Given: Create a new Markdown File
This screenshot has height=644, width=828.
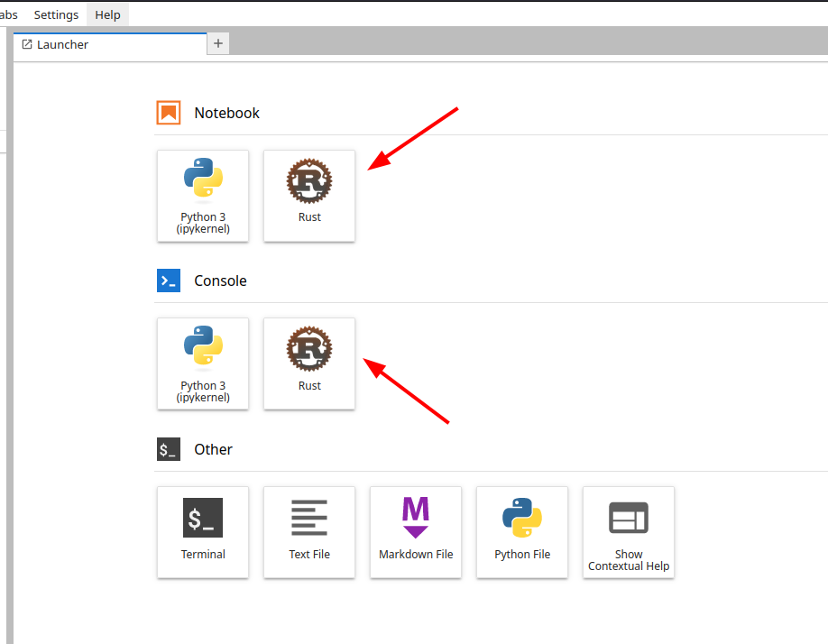Looking at the screenshot, I should tap(416, 531).
